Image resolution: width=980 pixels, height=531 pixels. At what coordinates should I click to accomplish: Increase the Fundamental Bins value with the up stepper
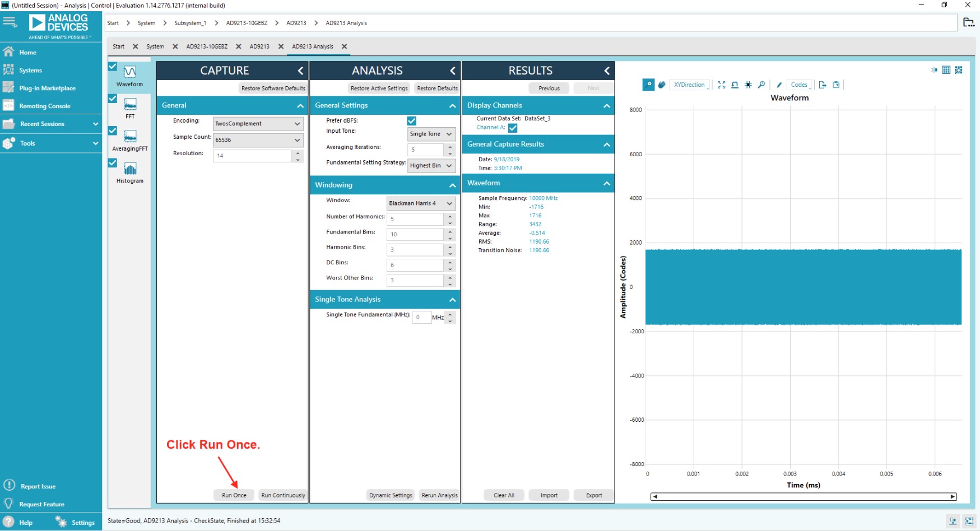tap(450, 232)
